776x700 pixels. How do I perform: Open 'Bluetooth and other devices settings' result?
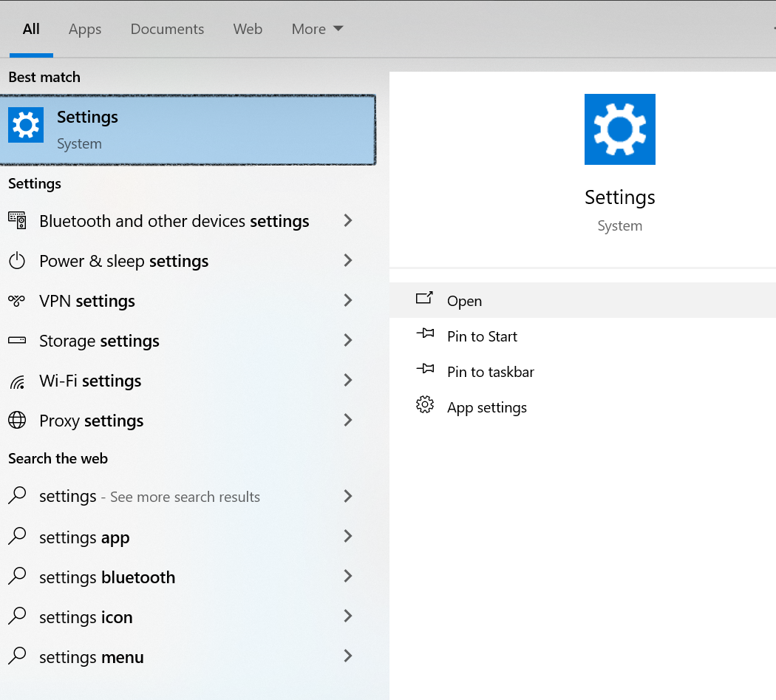pos(188,221)
